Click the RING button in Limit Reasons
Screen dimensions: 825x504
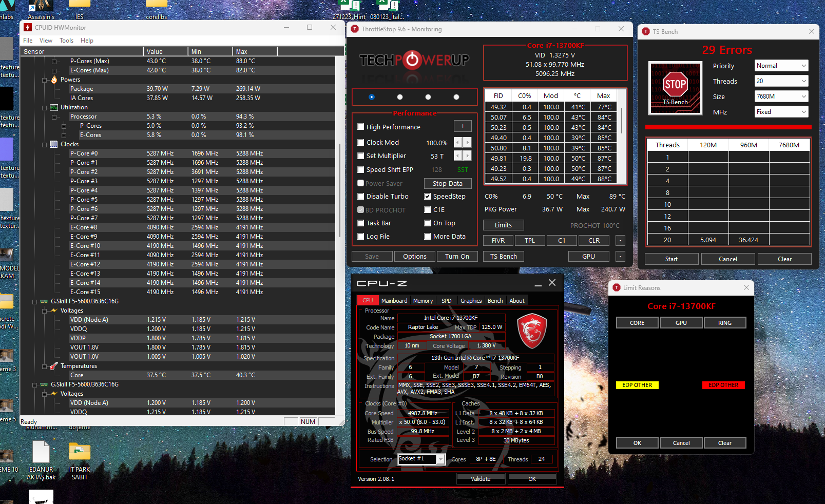click(725, 322)
